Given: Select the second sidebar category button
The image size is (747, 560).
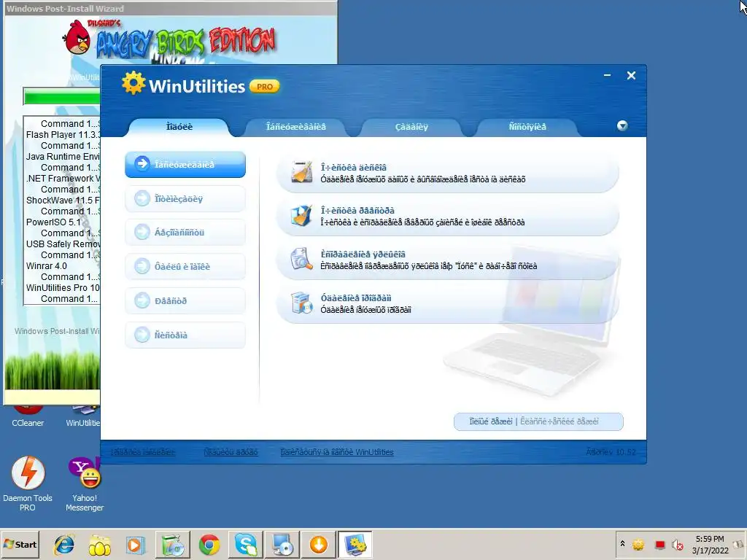Looking at the screenshot, I should tap(185, 198).
